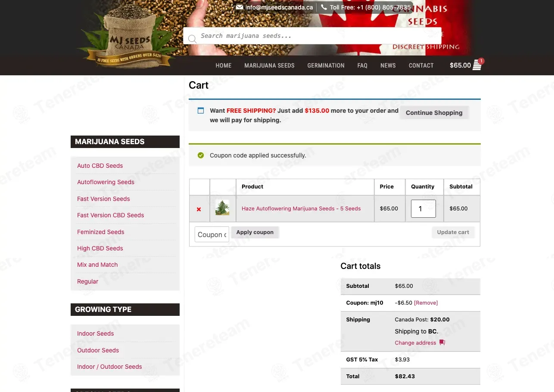Image resolution: width=554 pixels, height=392 pixels.
Task: Open Regular seeds category
Action: 87,281
